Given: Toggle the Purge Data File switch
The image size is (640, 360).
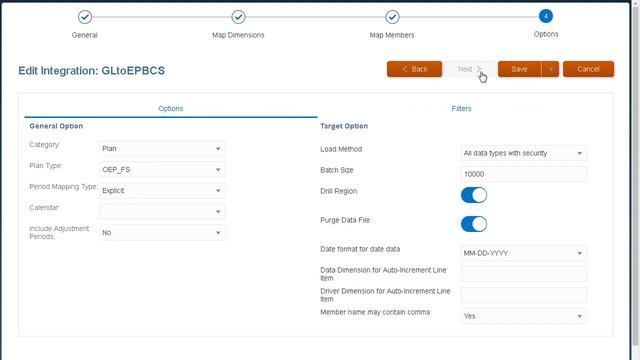Looking at the screenshot, I should [474, 224].
